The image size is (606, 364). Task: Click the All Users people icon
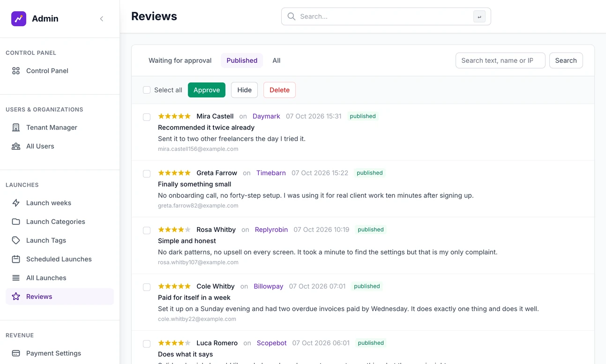pos(16,146)
